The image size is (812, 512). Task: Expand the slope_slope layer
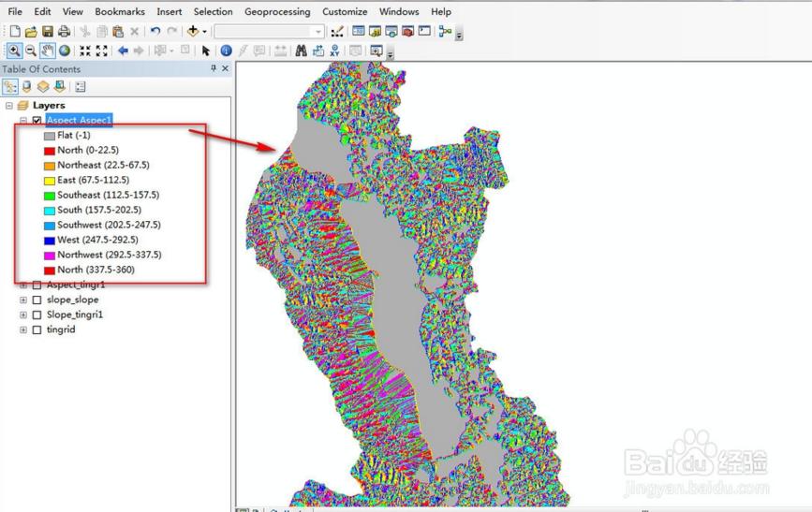[x=23, y=300]
